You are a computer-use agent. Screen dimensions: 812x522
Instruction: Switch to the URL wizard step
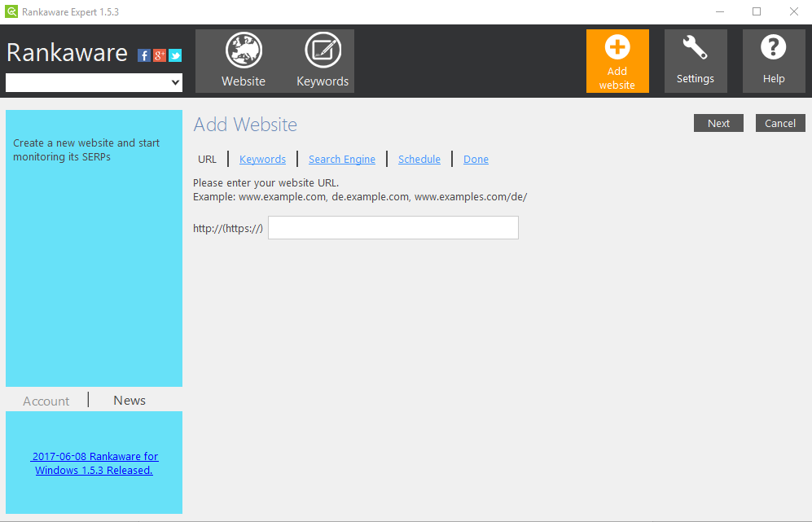point(207,159)
